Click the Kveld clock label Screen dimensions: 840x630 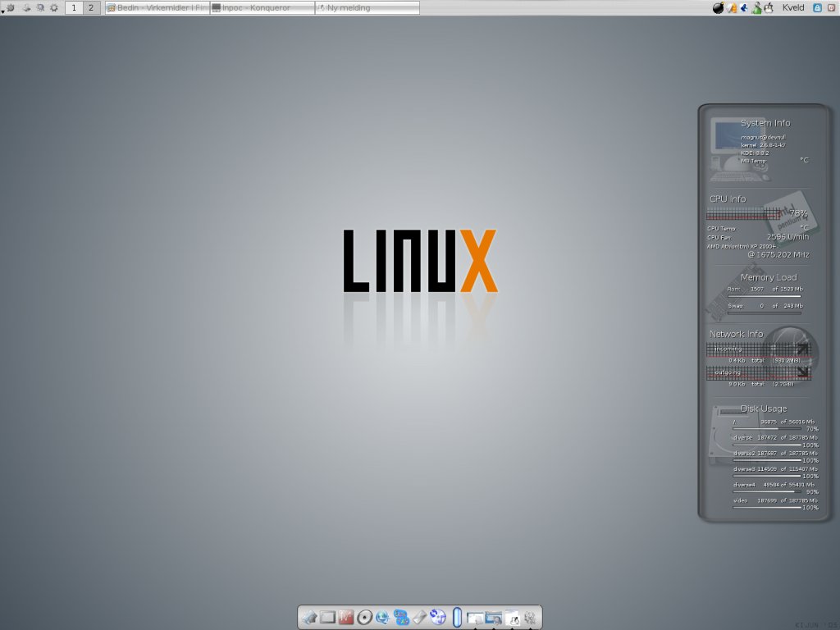point(793,7)
